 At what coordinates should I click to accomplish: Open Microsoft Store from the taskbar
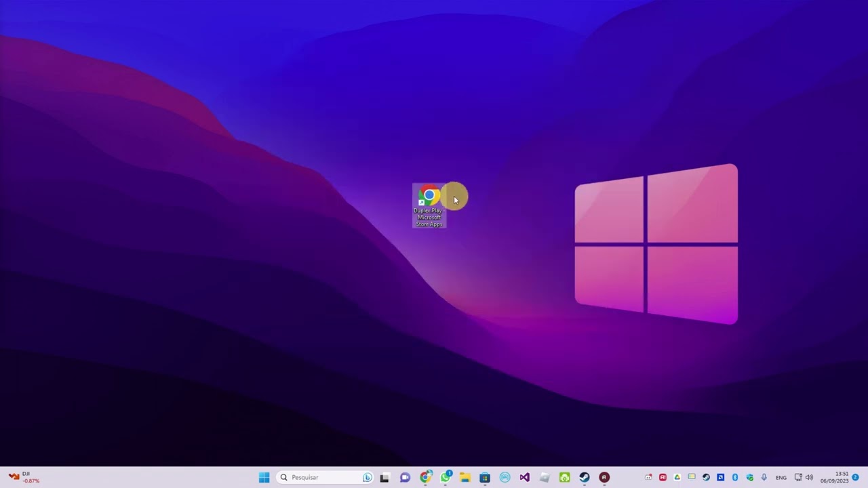click(485, 478)
